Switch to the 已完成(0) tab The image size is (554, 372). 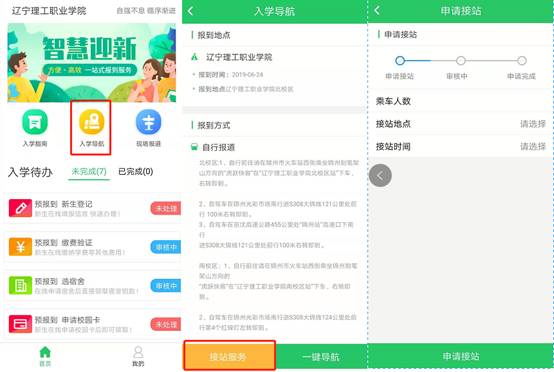[x=136, y=171]
